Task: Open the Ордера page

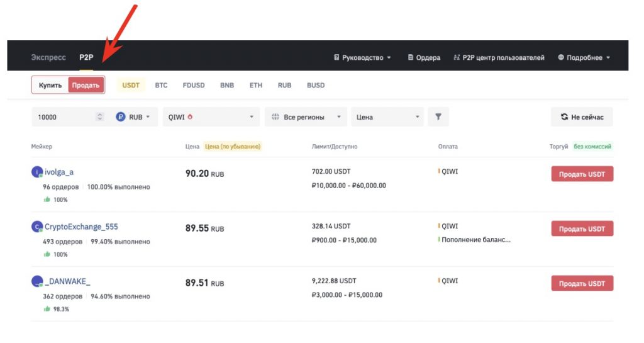Action: (424, 57)
